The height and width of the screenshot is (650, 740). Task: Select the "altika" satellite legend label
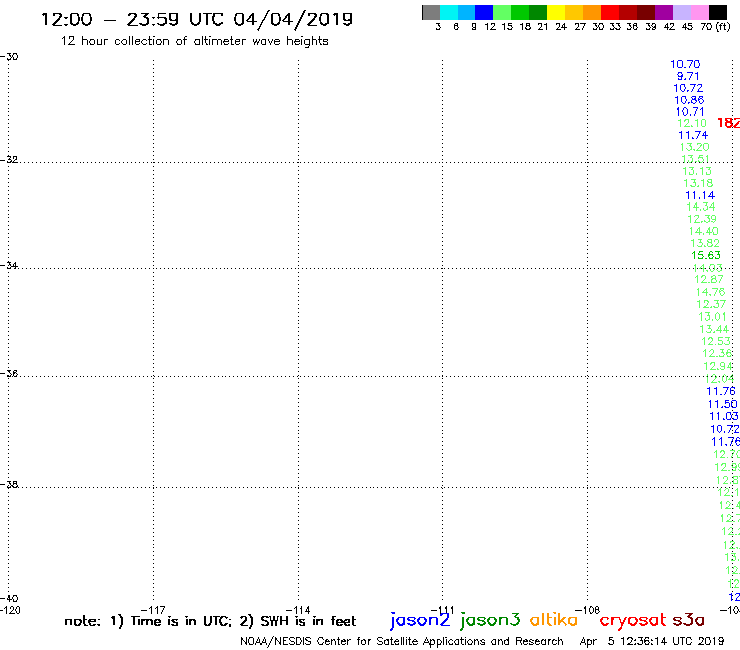point(553,620)
